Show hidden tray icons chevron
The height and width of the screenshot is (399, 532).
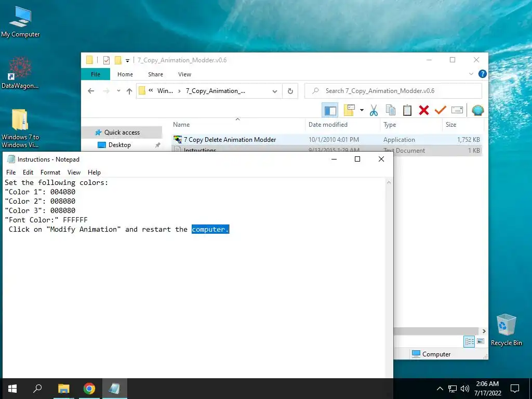point(440,389)
